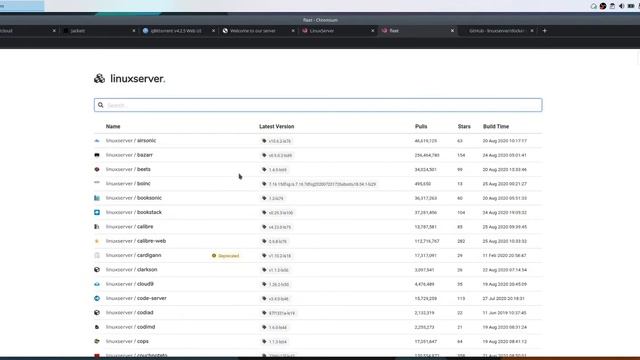The height and width of the screenshot is (360, 640).
Task: Click the booksonic app icon
Action: 97,198
